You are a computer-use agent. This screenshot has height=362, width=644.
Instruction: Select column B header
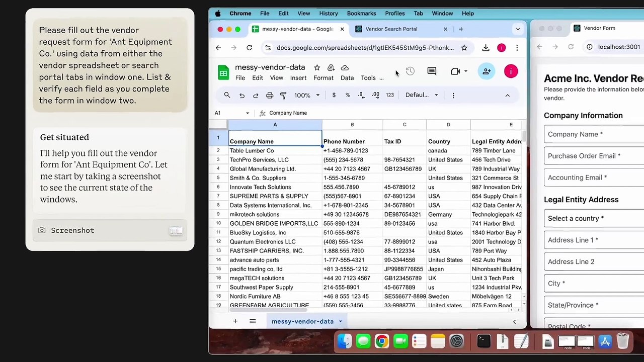coord(352,125)
